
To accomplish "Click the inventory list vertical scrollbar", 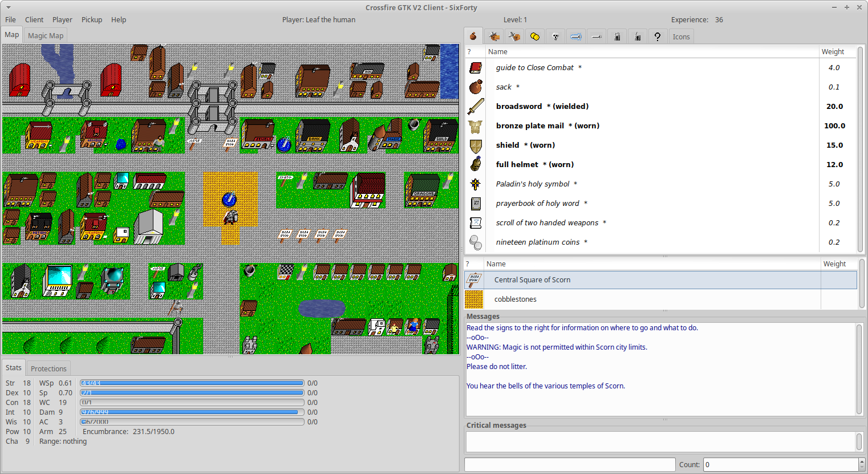I will pos(861,149).
